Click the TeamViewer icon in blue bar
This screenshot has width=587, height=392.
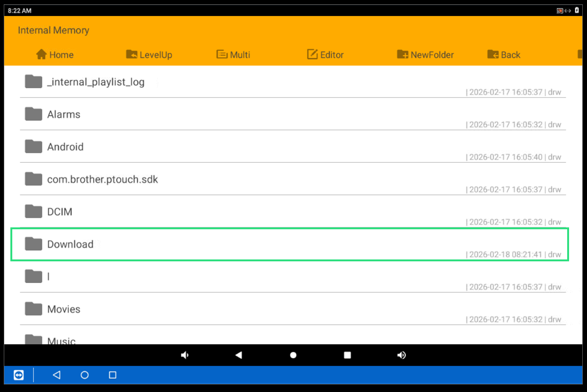(18, 375)
